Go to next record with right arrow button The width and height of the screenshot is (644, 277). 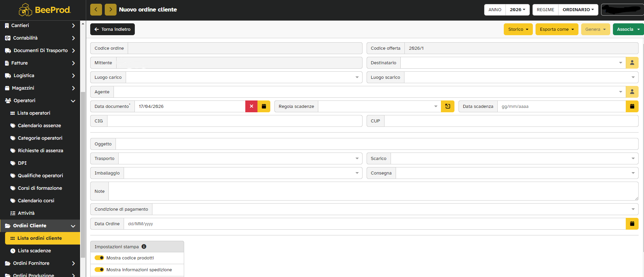[x=110, y=9]
